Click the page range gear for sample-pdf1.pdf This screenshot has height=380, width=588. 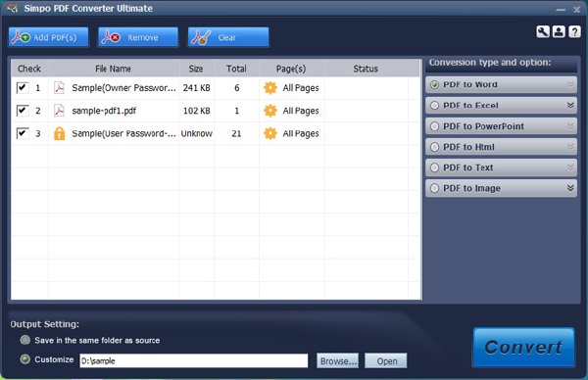(x=270, y=111)
